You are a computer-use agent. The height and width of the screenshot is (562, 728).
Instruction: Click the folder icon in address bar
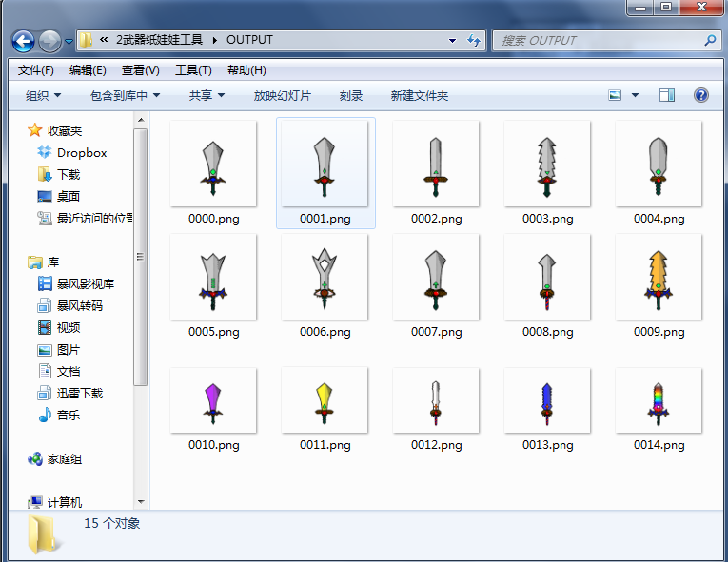click(86, 40)
